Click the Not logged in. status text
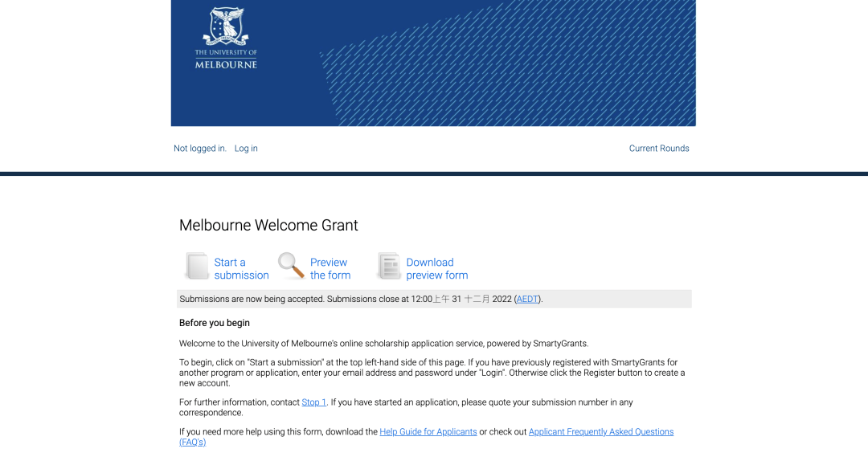Image resolution: width=868 pixels, height=453 pixels. [x=200, y=149]
